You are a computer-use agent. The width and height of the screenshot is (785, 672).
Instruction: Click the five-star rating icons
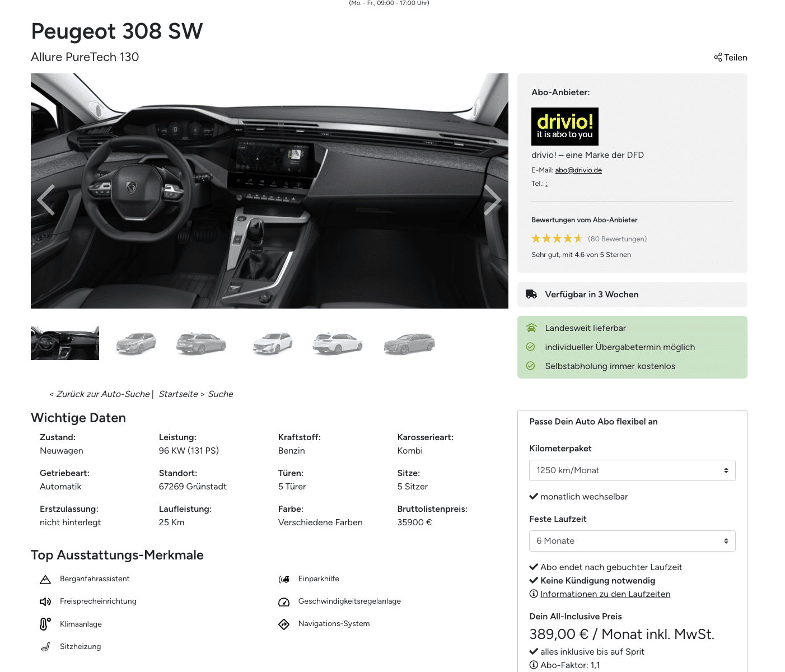point(557,239)
